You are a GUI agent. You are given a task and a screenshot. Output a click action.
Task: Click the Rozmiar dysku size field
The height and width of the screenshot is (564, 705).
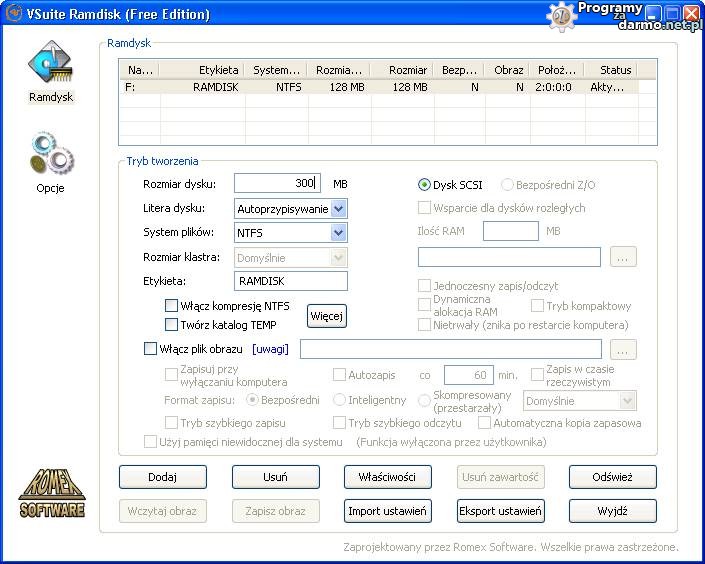click(x=276, y=184)
